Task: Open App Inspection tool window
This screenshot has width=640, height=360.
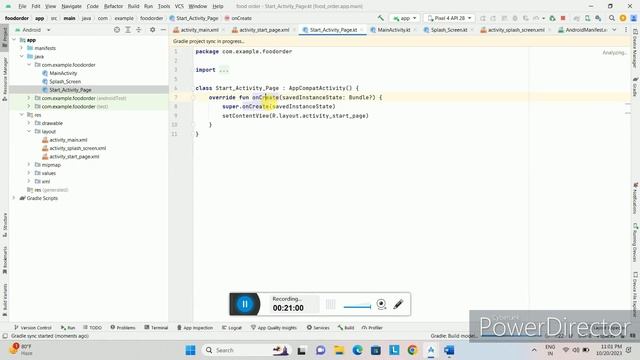Action: click(x=195, y=328)
